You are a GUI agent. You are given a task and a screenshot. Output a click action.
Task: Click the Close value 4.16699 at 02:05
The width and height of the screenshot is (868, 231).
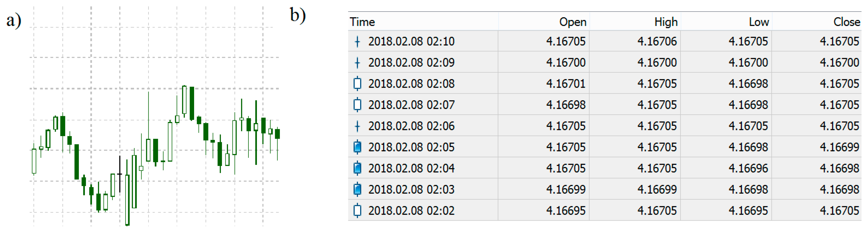pos(839,147)
